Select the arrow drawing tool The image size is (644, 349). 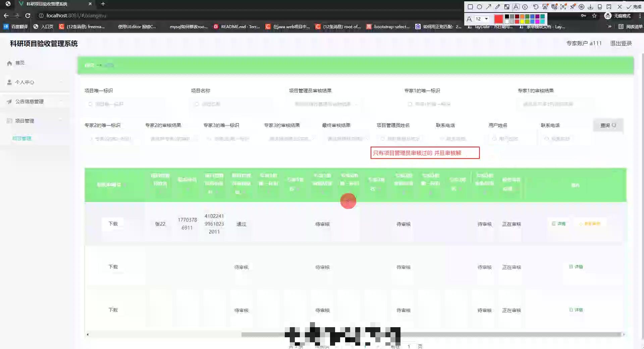click(x=488, y=6)
